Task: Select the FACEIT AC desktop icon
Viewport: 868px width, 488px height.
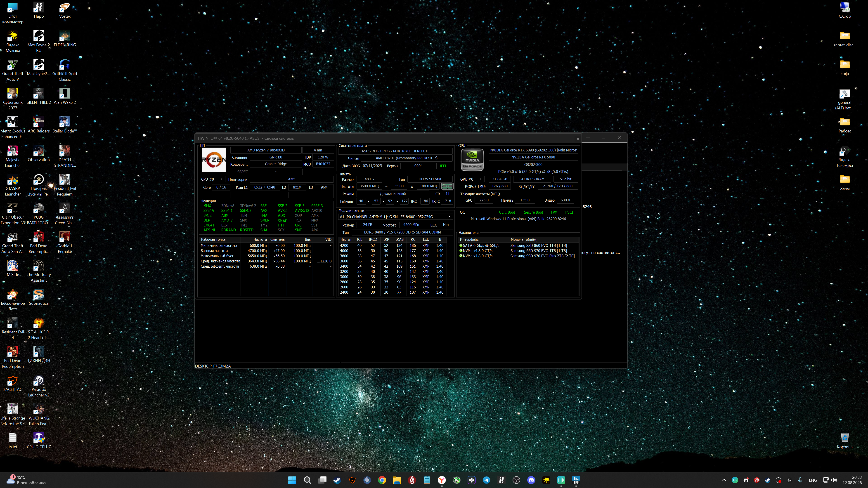Action: 13,383
